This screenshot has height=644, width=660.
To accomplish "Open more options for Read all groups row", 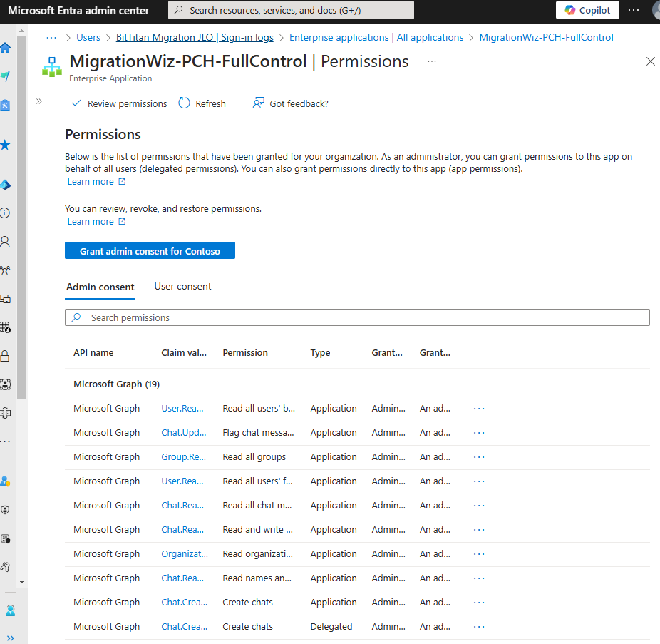I will coord(479,457).
